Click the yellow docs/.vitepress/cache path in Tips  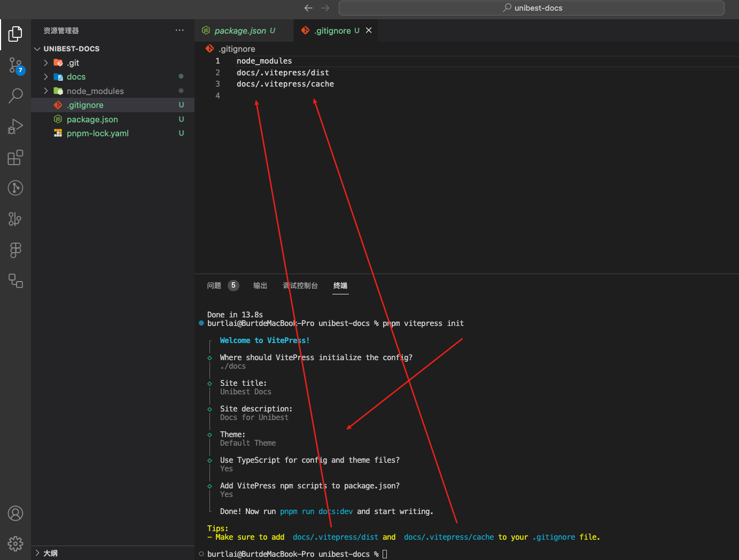(449, 537)
